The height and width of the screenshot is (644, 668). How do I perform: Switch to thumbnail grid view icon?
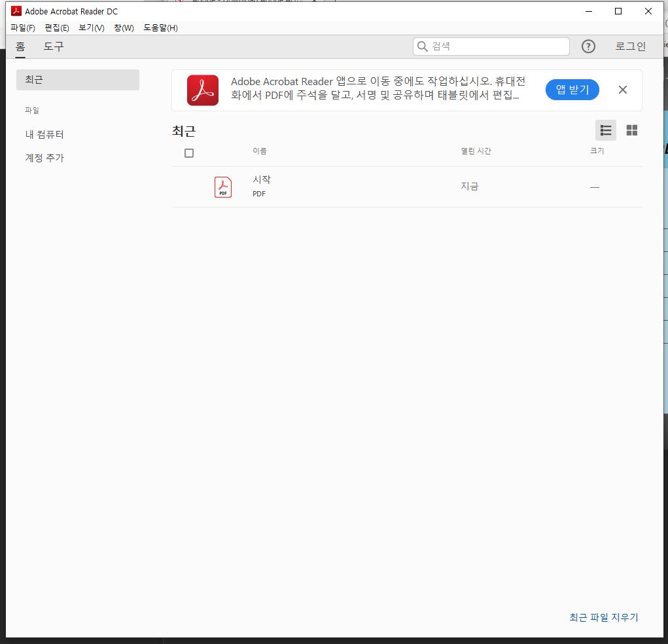tap(631, 130)
